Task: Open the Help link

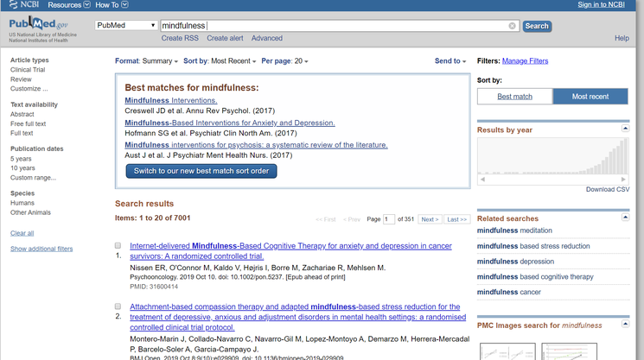Action: 622,38
